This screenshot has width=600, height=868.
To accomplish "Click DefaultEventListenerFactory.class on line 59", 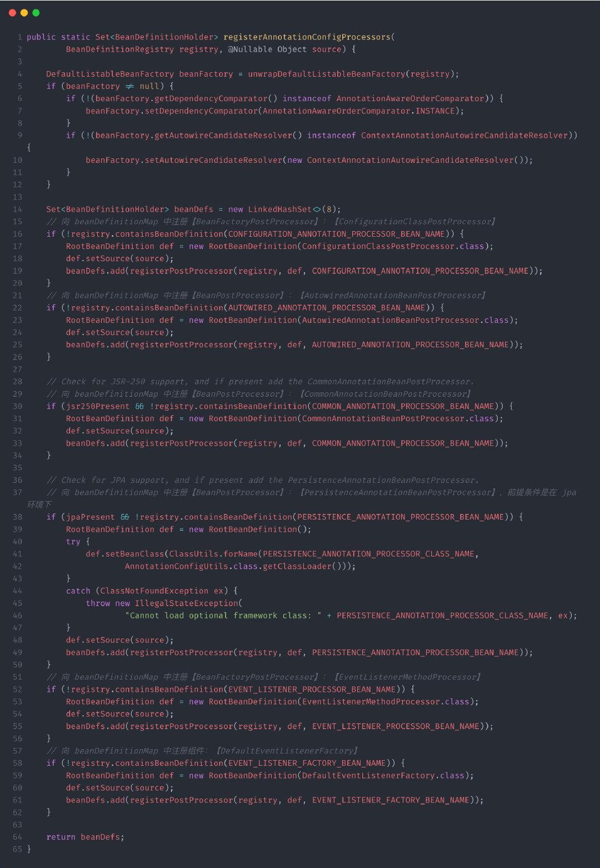I will 383,776.
